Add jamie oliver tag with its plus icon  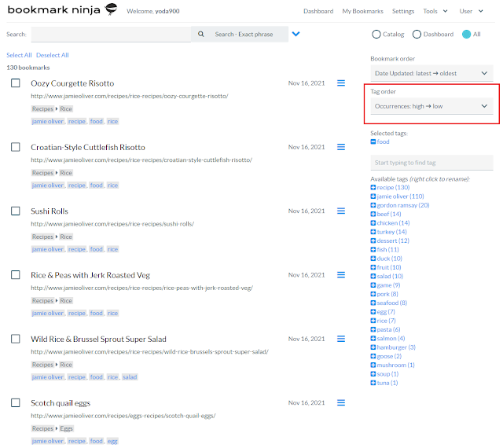click(x=373, y=196)
